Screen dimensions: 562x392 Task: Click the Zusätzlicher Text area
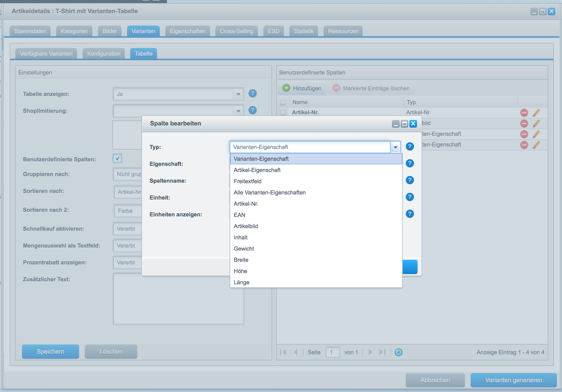pyautogui.click(x=178, y=299)
